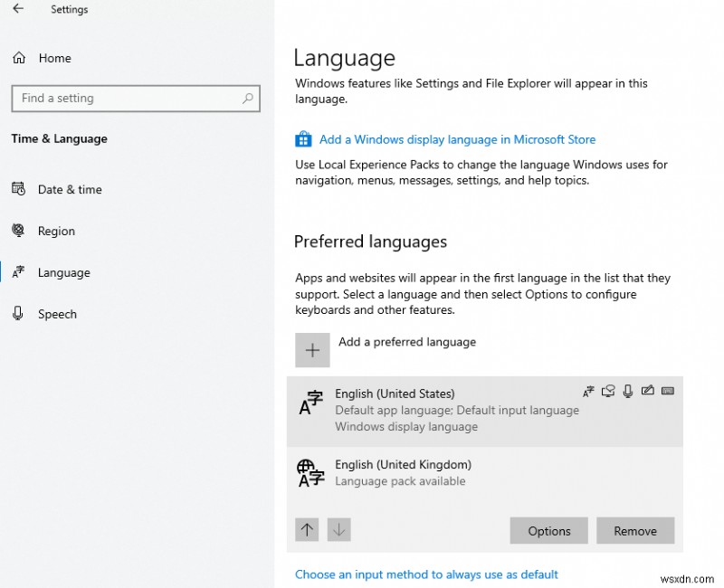Select the handwriting pen icon for English (United States)
The image size is (724, 588).
pos(648,391)
